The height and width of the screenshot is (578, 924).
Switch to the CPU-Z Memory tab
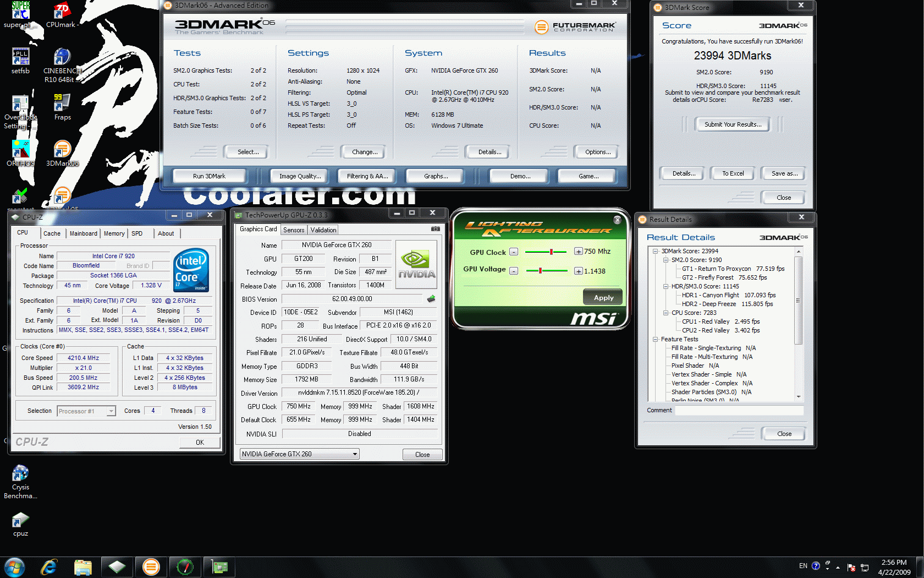[x=114, y=233]
